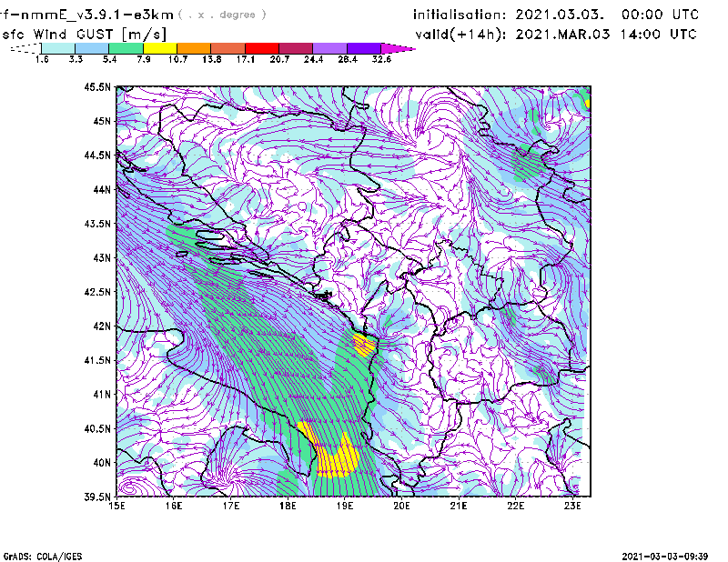
Task: Click the 22E longitude label
Action: coord(515,506)
